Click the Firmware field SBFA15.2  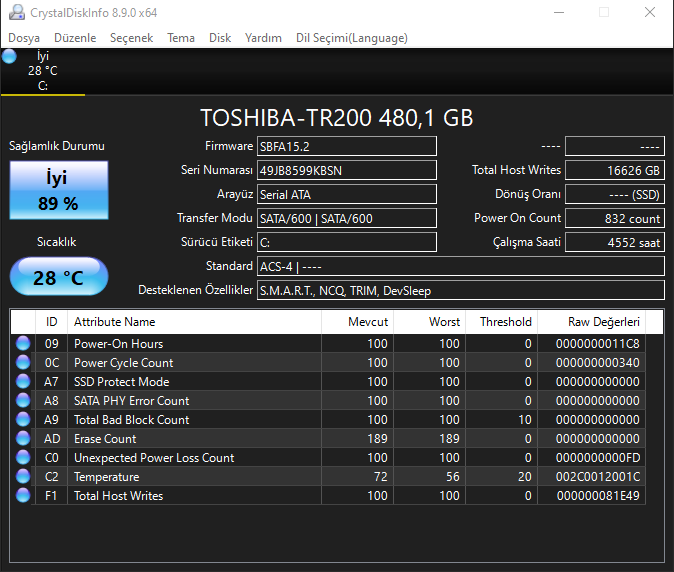[x=346, y=147]
